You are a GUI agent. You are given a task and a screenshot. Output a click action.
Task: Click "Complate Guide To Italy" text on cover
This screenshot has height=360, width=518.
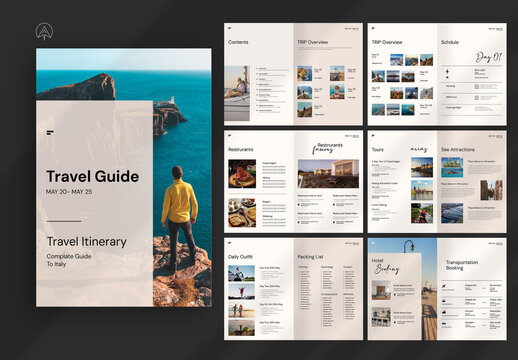coord(69,260)
